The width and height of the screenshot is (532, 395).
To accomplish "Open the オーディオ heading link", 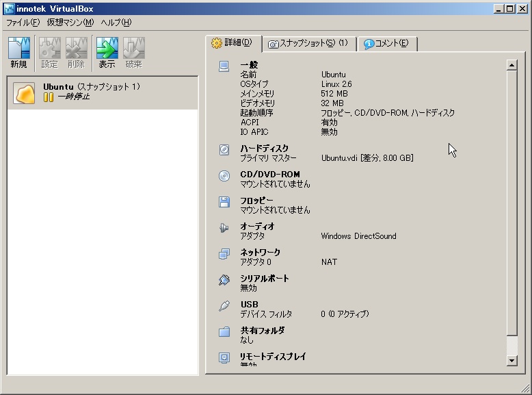I will click(x=257, y=226).
